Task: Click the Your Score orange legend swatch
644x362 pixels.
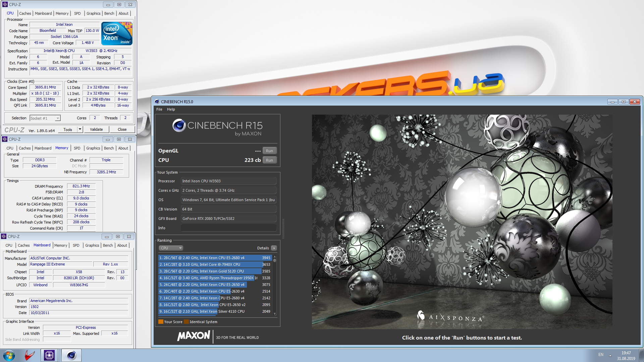Action: 161,322
